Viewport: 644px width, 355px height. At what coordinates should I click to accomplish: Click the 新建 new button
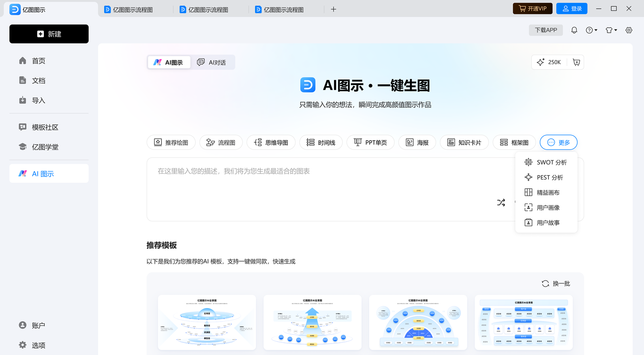[x=49, y=34]
